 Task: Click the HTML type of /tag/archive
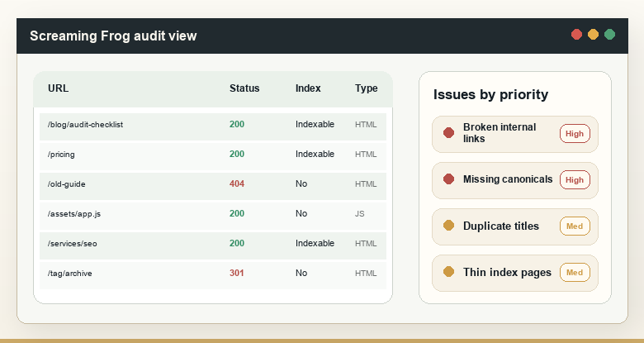point(366,274)
